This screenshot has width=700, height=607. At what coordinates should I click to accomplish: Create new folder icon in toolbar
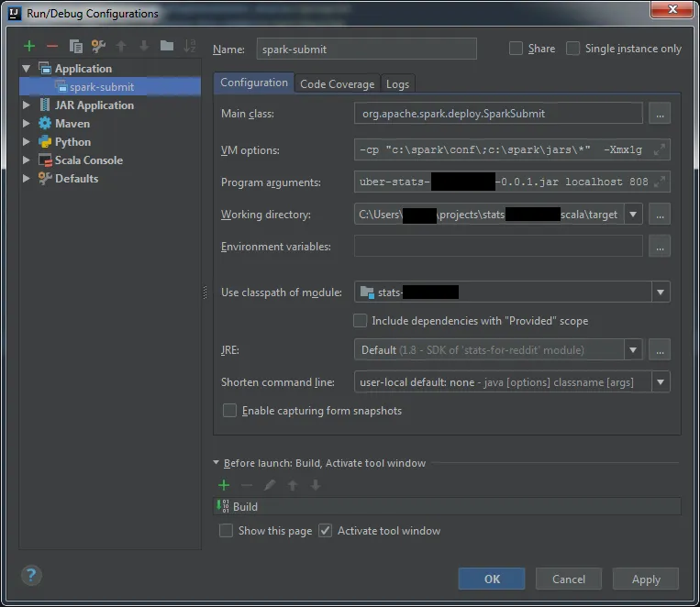click(167, 46)
